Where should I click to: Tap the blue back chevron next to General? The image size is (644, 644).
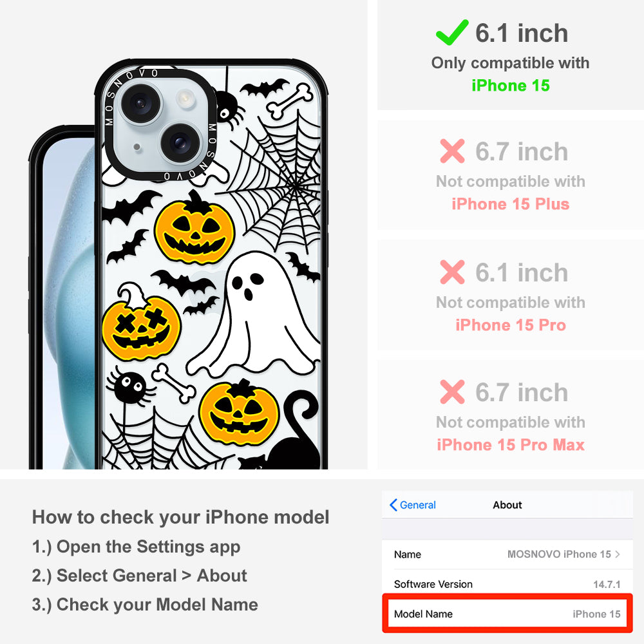393,505
